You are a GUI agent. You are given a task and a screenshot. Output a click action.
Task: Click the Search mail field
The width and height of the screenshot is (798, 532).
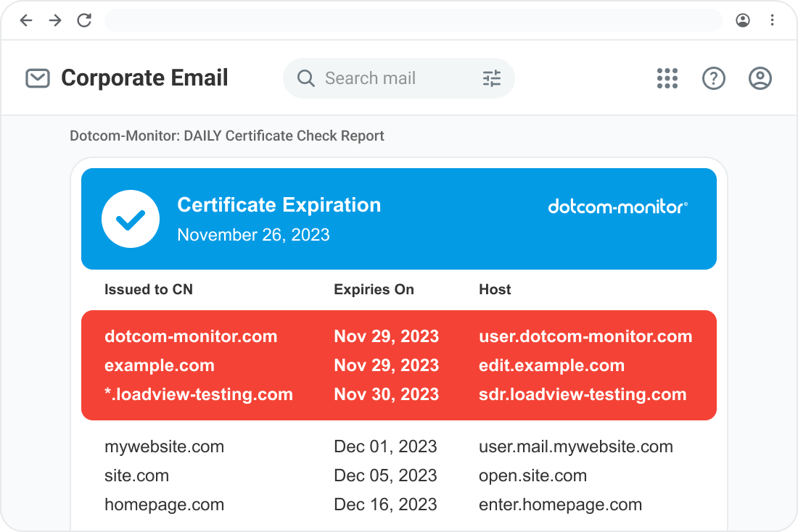(x=392, y=78)
